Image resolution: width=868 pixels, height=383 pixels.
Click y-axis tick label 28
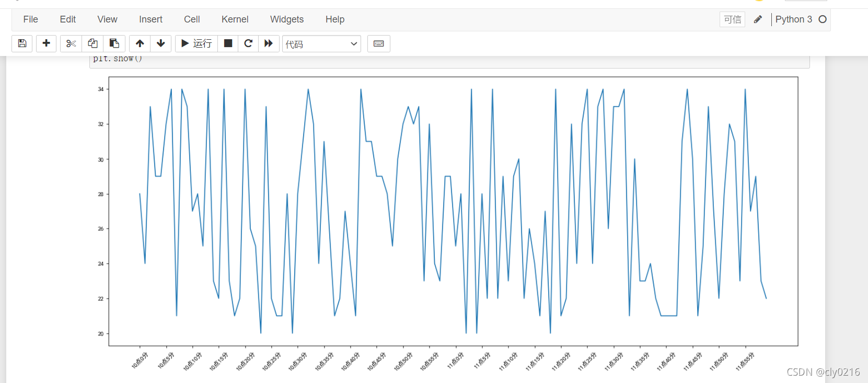coord(101,194)
